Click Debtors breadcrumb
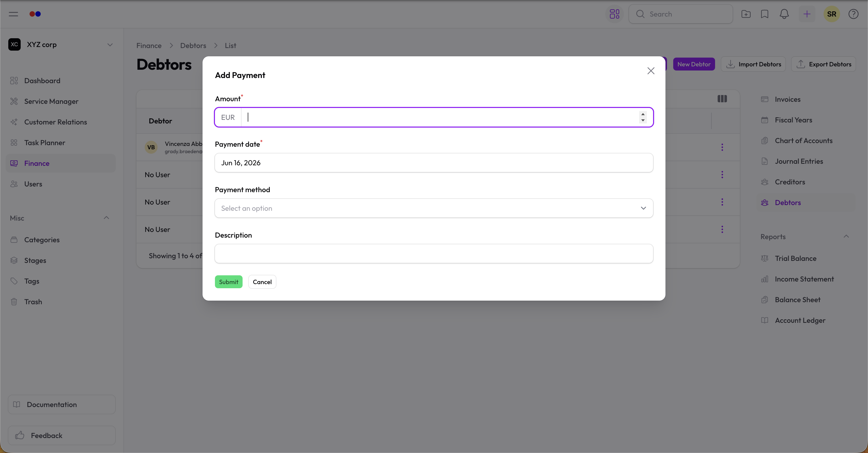868x453 pixels. pyautogui.click(x=193, y=45)
